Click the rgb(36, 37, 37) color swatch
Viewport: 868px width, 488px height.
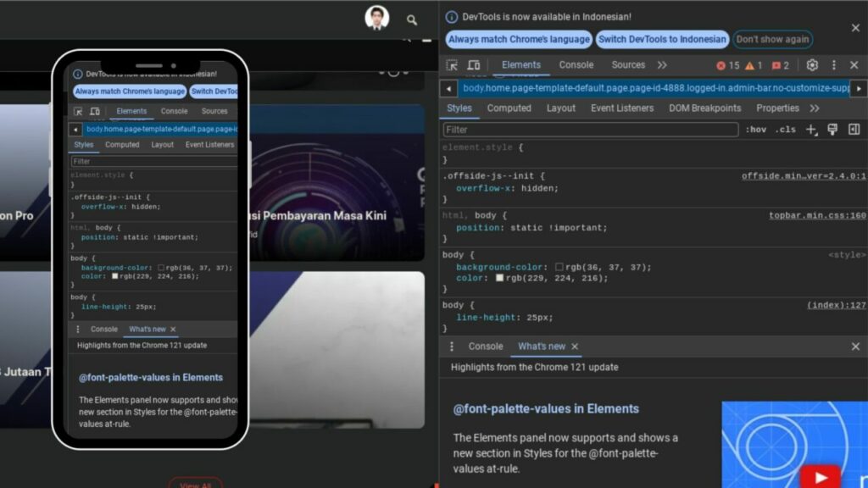(561, 267)
